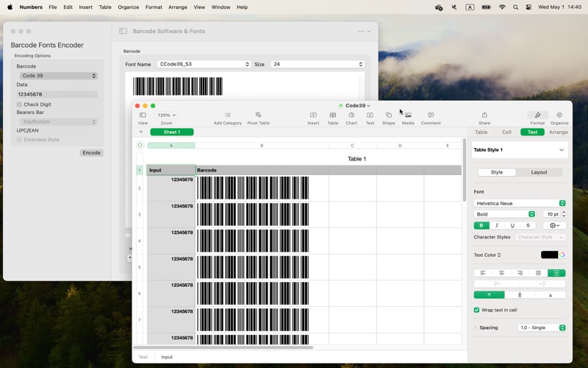The image size is (588, 368).
Task: Switch to the Arrange inspector tab
Action: 558,132
